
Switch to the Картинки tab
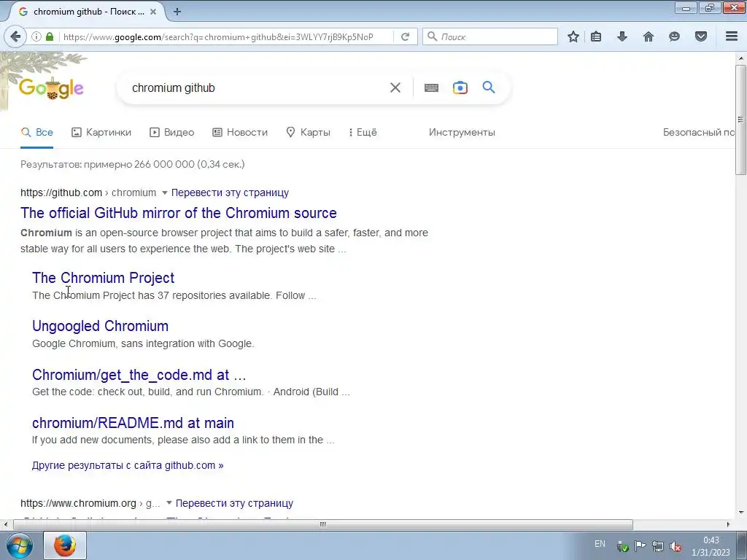[101, 133]
